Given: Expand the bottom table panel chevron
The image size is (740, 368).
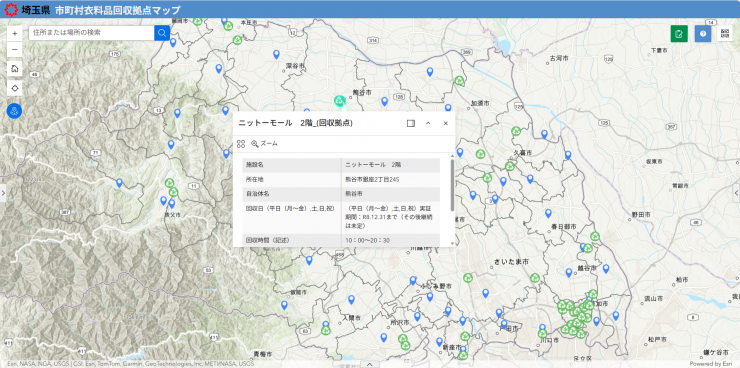Looking at the screenshot, I should [x=370, y=364].
